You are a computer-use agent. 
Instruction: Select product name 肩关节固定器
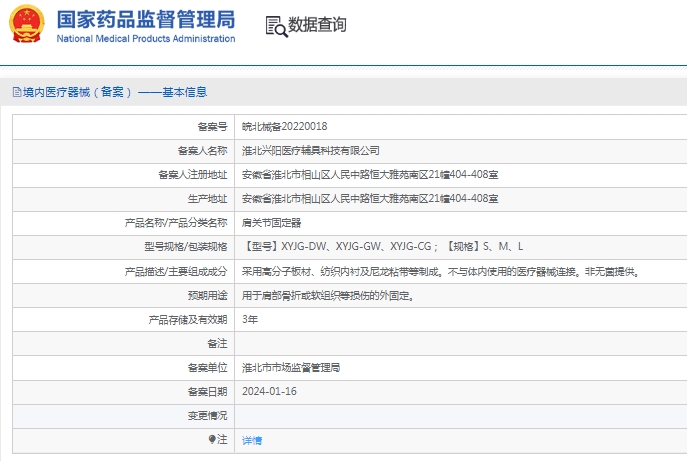click(271, 223)
